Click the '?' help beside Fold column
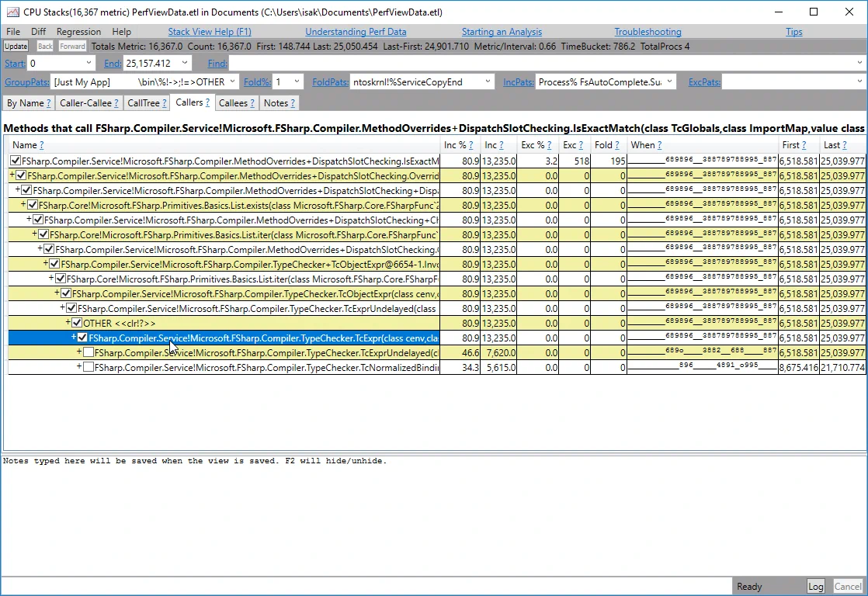Image resolution: width=868 pixels, height=596 pixels. [x=617, y=145]
